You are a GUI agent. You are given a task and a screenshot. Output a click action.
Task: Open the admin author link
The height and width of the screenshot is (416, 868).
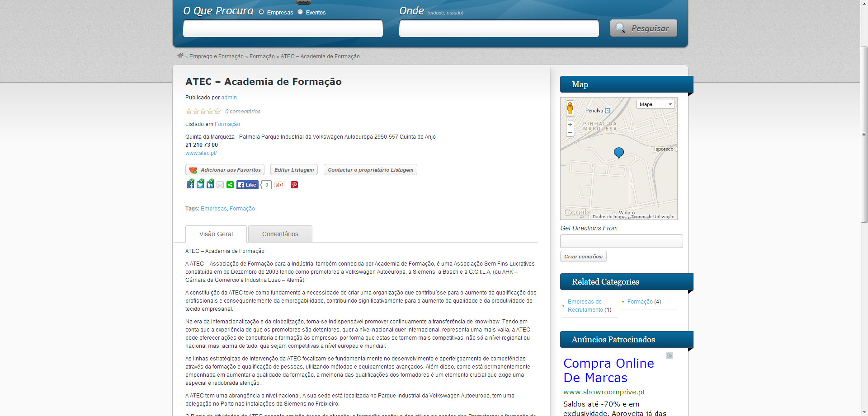pyautogui.click(x=229, y=98)
